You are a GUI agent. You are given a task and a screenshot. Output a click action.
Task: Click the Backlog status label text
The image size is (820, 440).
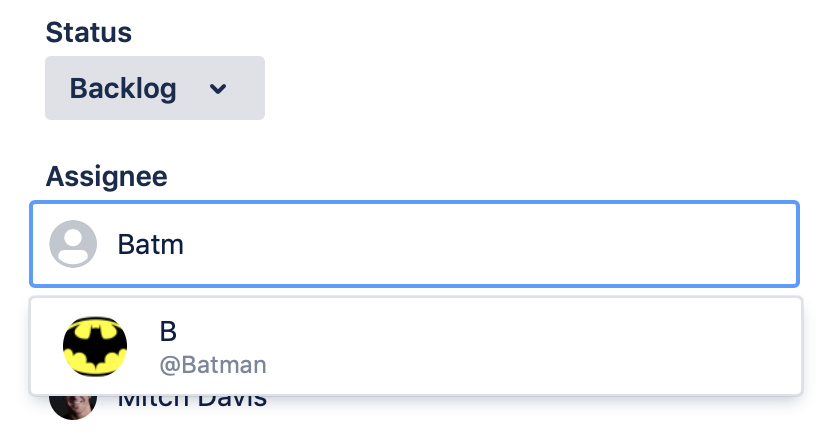[123, 88]
